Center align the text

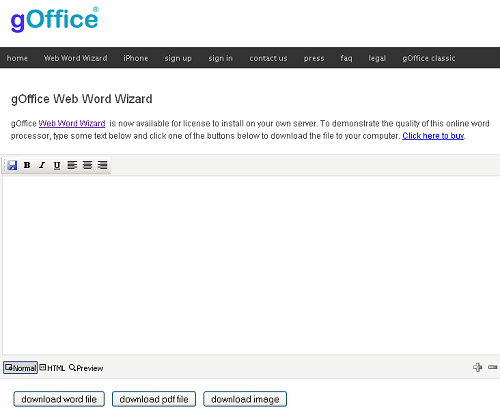[87, 165]
